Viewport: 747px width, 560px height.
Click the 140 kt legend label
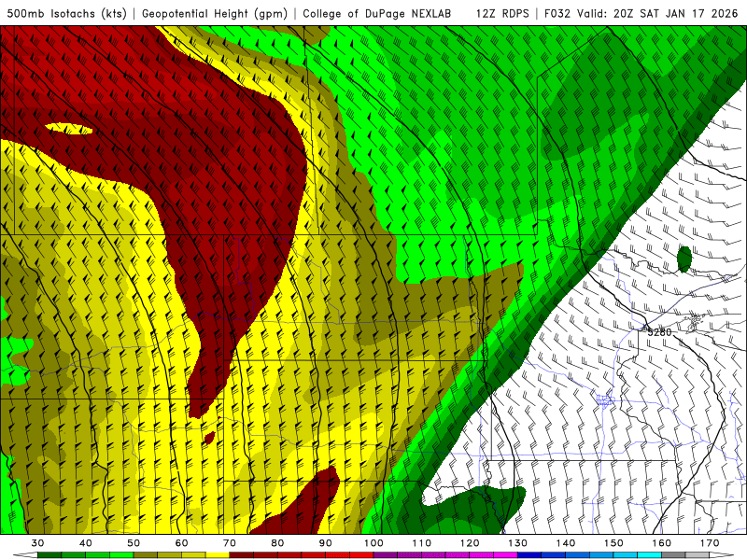coord(566,543)
